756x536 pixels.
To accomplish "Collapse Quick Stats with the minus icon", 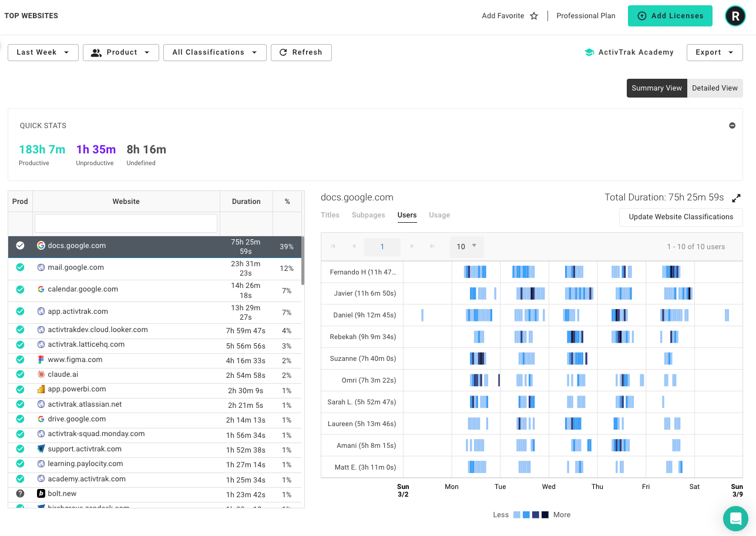I will 732,125.
